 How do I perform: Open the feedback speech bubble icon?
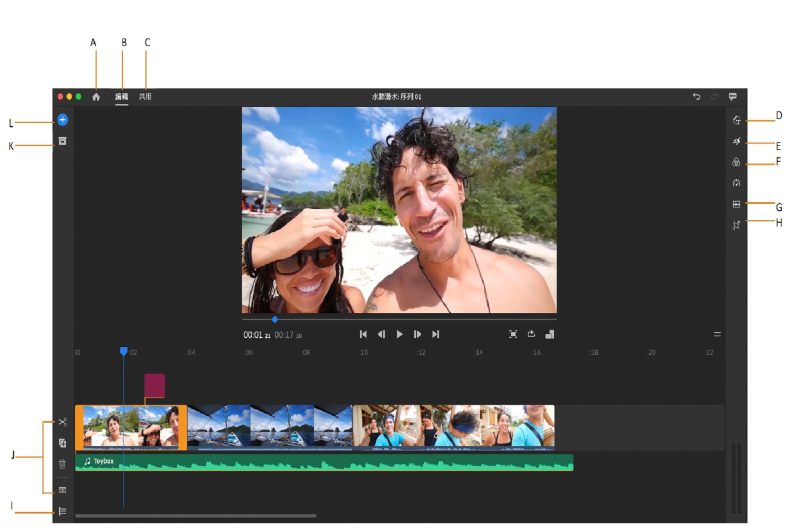732,96
